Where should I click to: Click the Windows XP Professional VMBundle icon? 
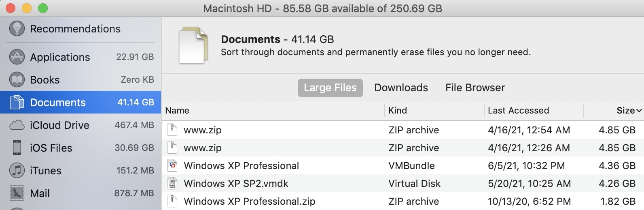173,165
